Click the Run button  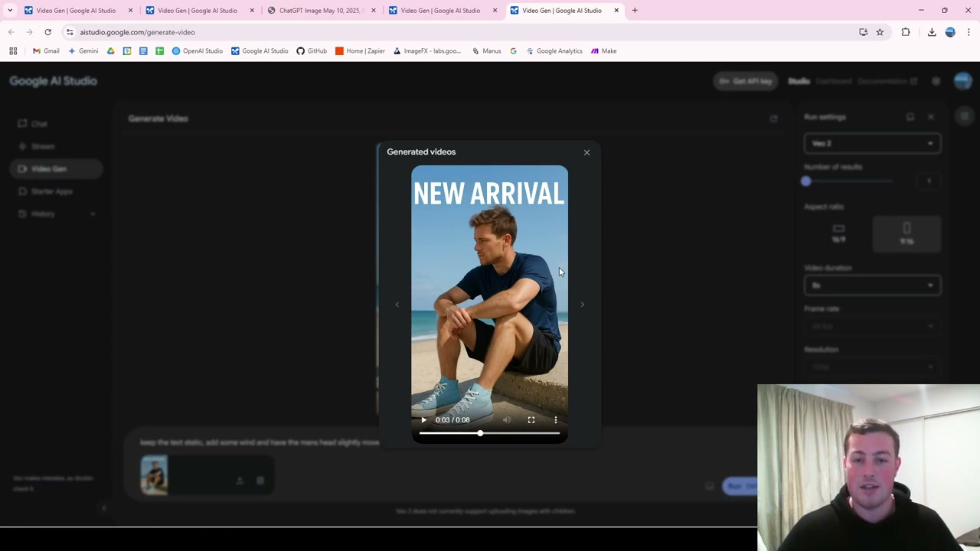pyautogui.click(x=740, y=486)
